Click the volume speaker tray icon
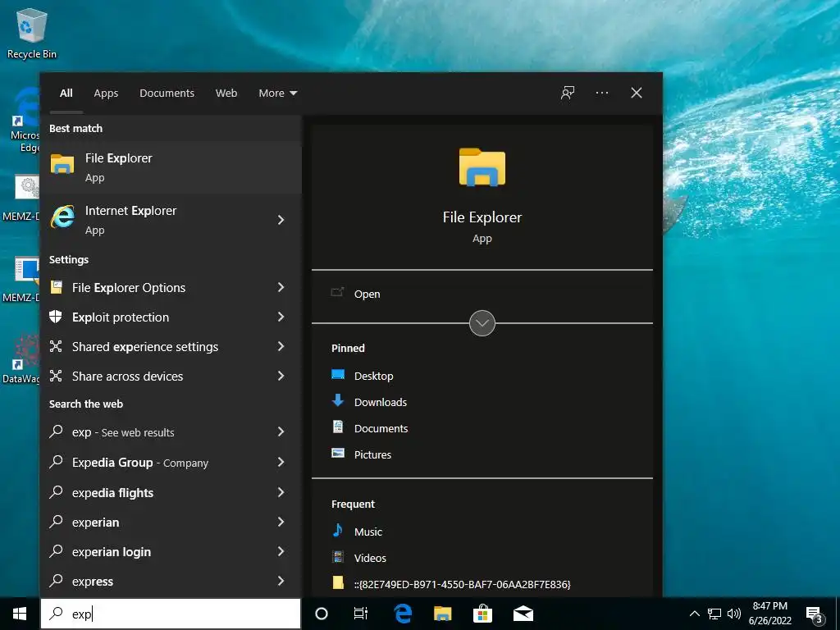The width and height of the screenshot is (840, 630). (x=734, y=614)
